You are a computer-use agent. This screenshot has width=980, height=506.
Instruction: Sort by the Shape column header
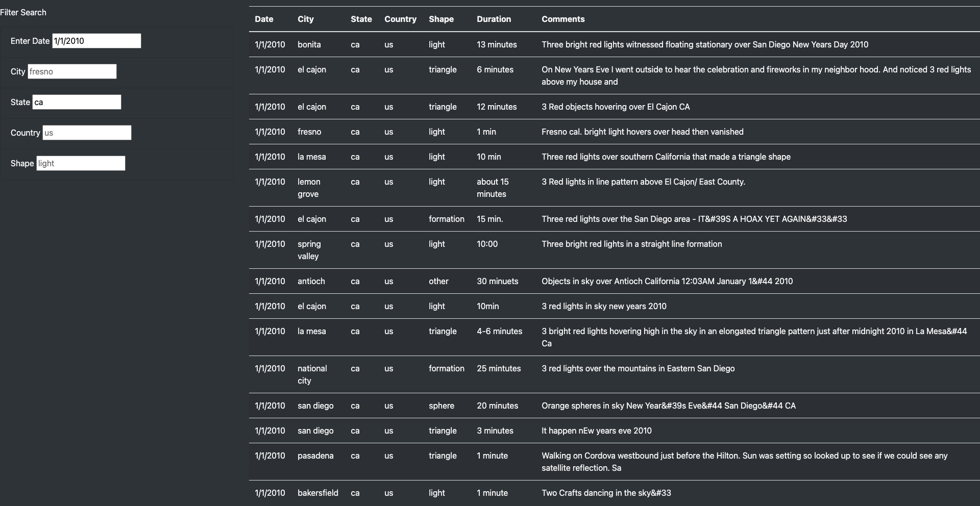441,19
